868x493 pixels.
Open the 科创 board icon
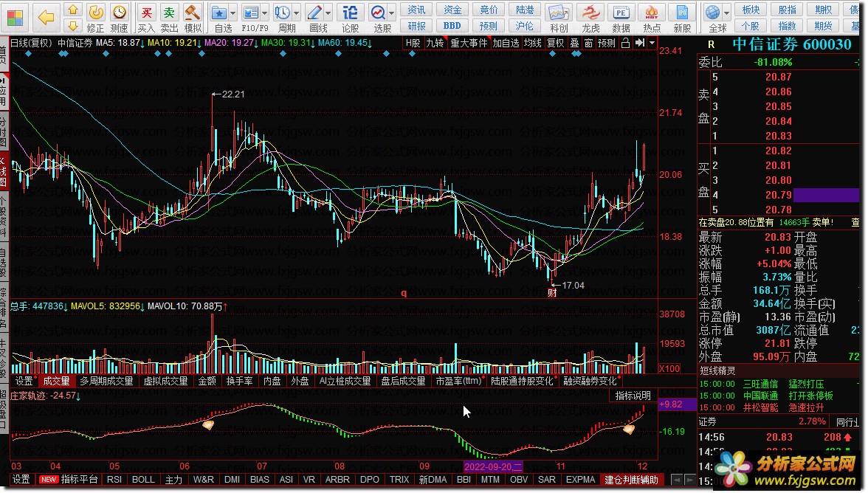[559, 18]
